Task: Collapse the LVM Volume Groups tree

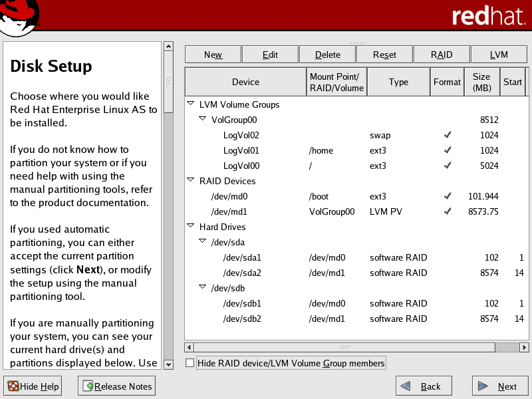Action: 190,104
